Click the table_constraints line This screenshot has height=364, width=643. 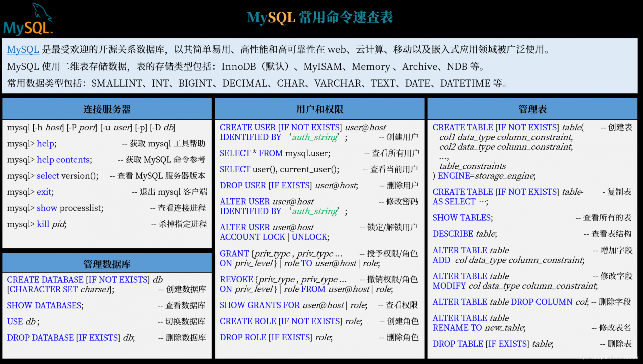click(x=473, y=166)
